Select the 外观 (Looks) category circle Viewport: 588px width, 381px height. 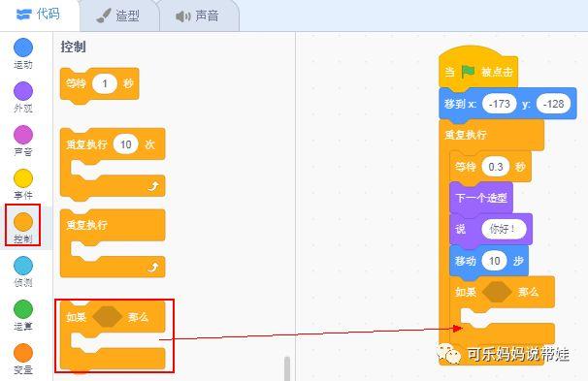click(x=23, y=91)
